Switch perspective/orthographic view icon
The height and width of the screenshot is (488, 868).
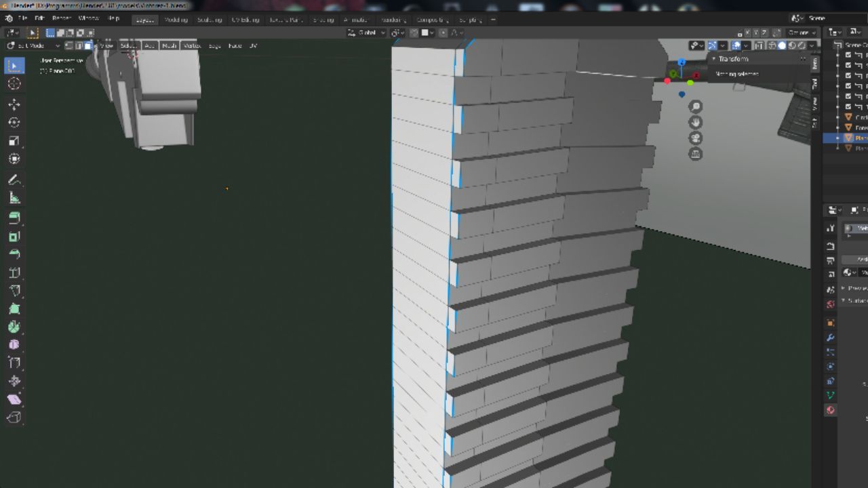[695, 154]
